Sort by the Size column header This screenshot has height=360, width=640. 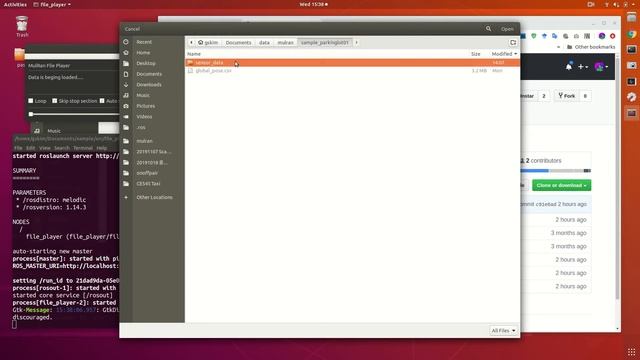click(x=476, y=54)
